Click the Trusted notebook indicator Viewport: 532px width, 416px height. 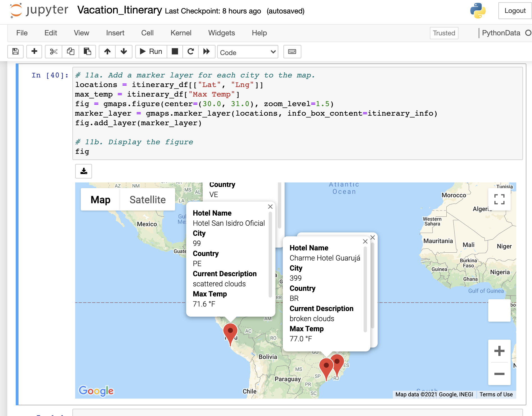click(x=444, y=33)
